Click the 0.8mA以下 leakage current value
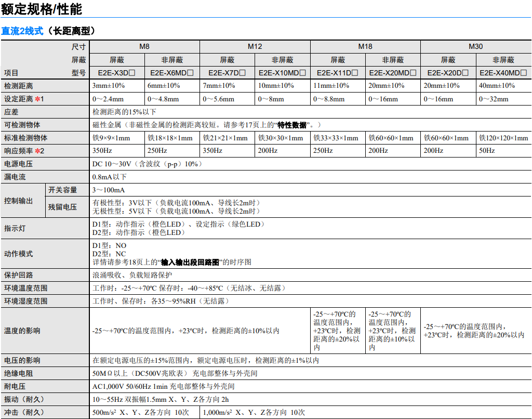The image size is (532, 419). (109, 177)
